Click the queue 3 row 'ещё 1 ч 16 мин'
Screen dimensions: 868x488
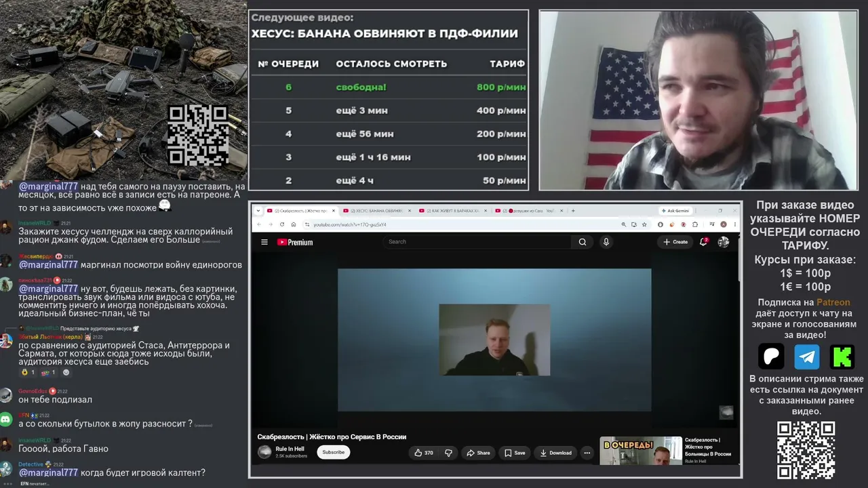pyautogui.click(x=389, y=157)
